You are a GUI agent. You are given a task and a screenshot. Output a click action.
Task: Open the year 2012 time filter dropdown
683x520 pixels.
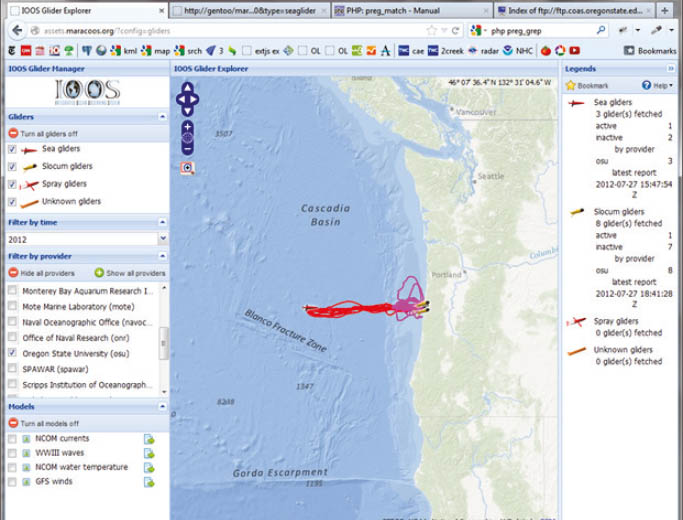163,239
